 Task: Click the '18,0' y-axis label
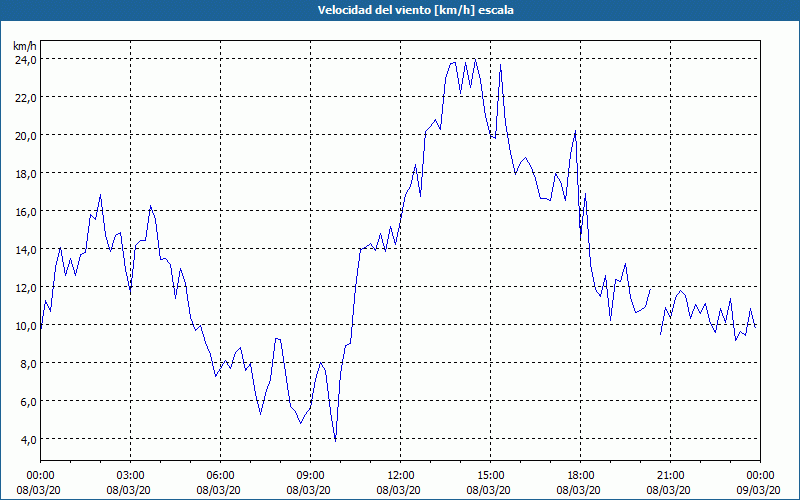pos(25,173)
